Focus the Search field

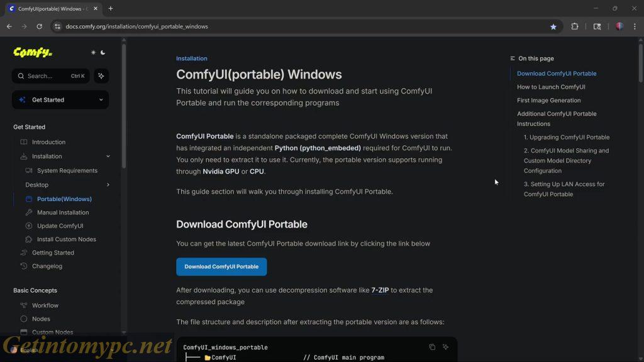(50, 76)
